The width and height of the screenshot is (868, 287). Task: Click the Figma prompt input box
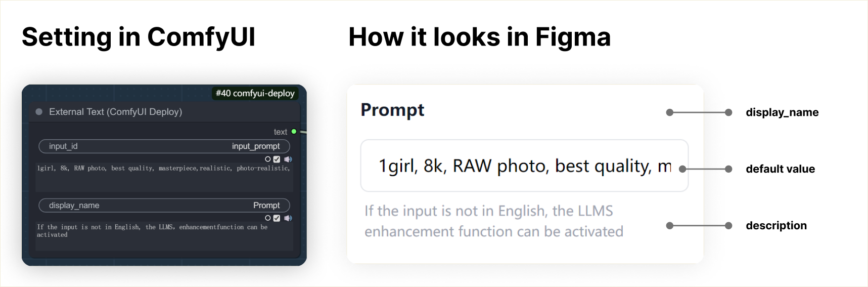click(524, 166)
